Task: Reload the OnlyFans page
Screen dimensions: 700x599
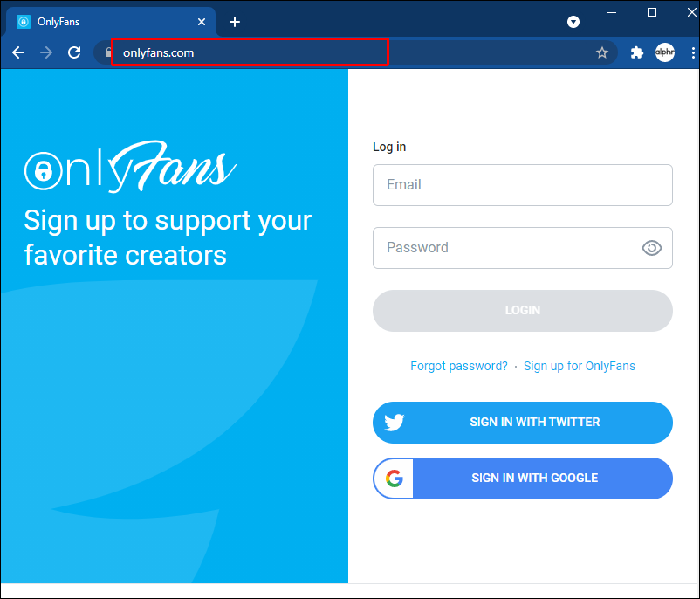Action: [x=74, y=52]
